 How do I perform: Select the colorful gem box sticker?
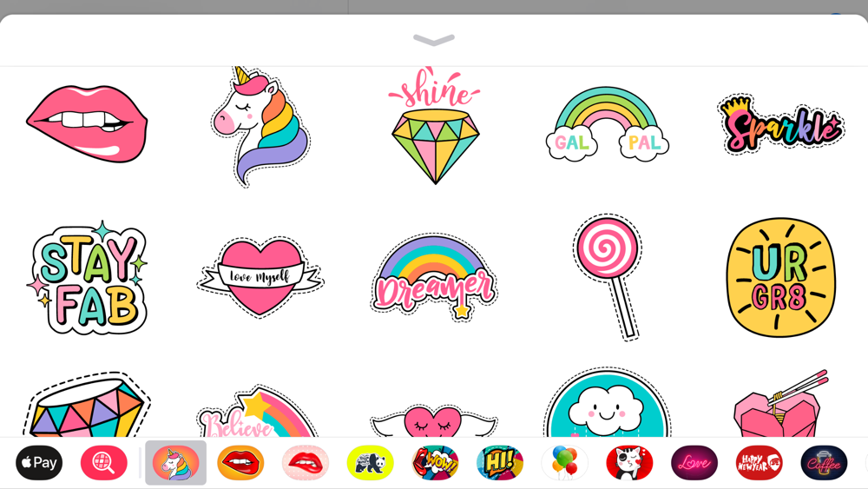click(x=87, y=404)
